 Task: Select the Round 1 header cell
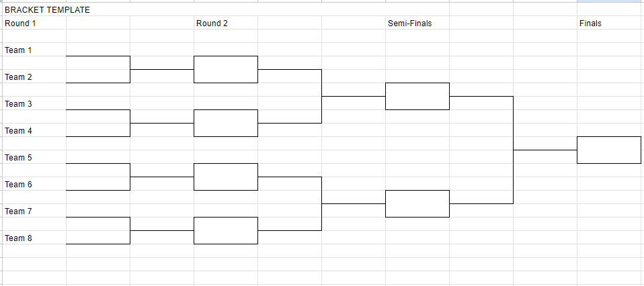(x=34, y=23)
